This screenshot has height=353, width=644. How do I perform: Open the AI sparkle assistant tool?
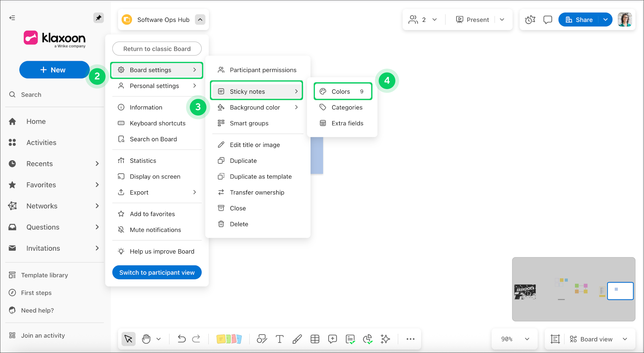click(385, 339)
